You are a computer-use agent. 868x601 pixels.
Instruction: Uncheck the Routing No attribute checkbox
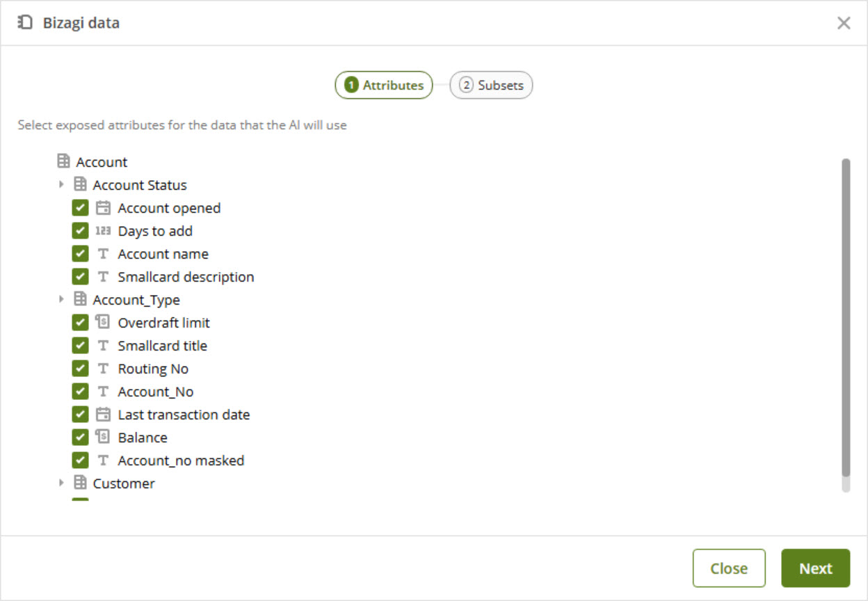[x=81, y=369]
